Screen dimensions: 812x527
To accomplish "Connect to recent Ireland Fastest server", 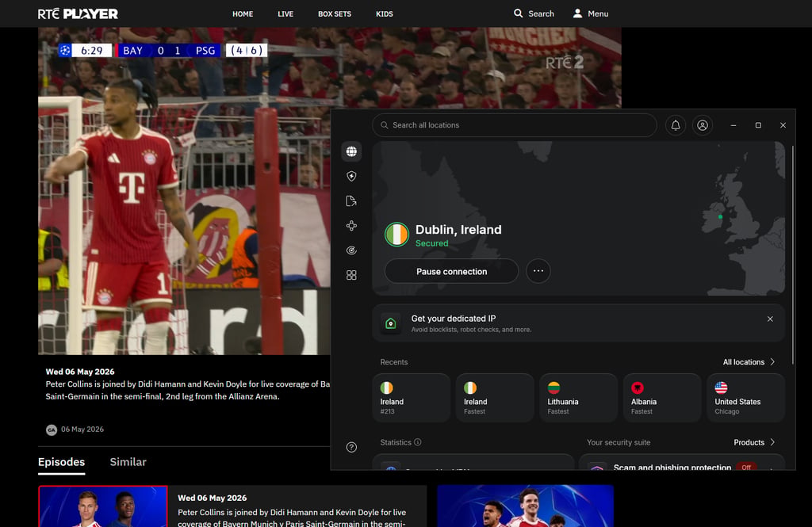I will coord(495,398).
